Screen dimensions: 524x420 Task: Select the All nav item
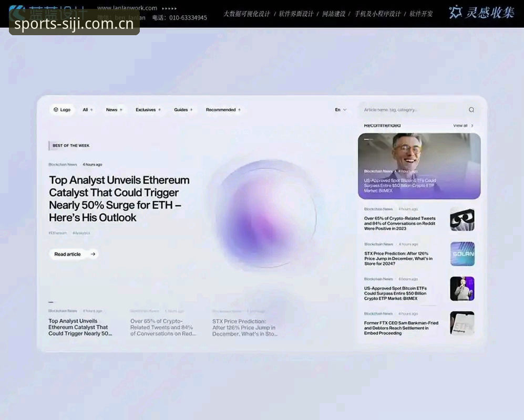pos(88,110)
